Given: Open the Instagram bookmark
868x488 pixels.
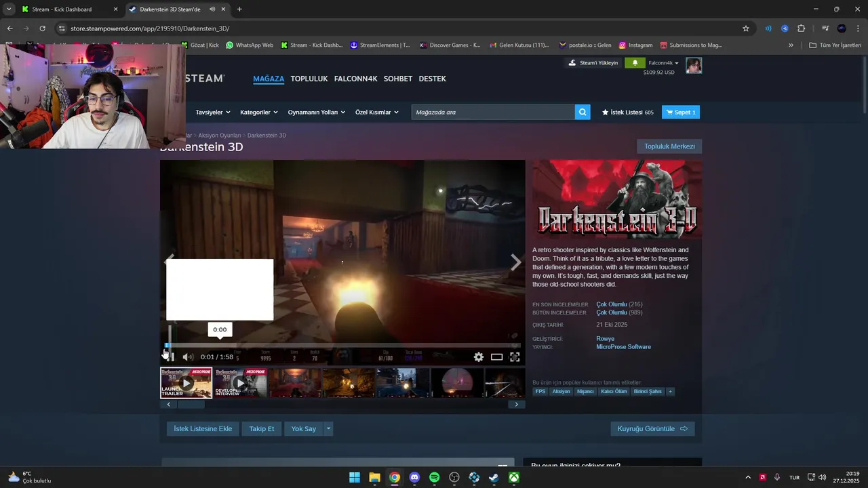Looking at the screenshot, I should [635, 45].
